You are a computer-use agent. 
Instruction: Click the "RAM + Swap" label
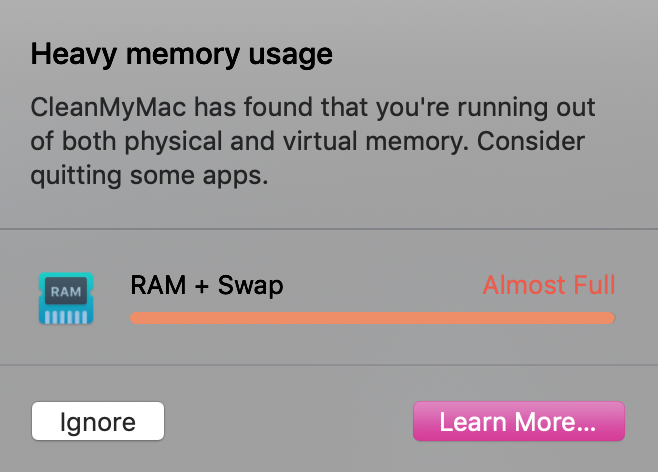pos(207,286)
